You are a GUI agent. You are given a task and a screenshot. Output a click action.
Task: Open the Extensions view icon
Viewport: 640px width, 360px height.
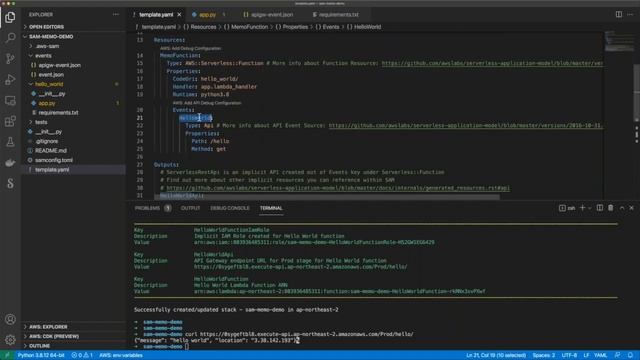click(10, 121)
